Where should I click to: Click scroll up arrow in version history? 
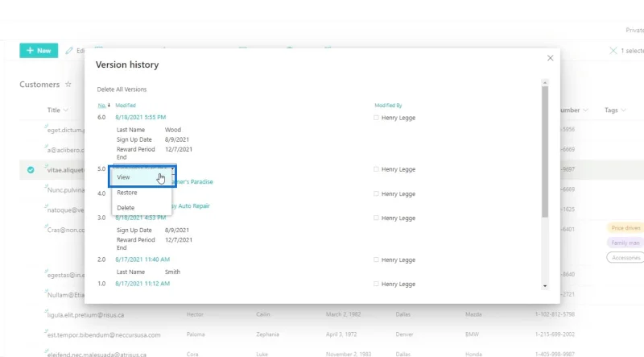[x=545, y=83]
